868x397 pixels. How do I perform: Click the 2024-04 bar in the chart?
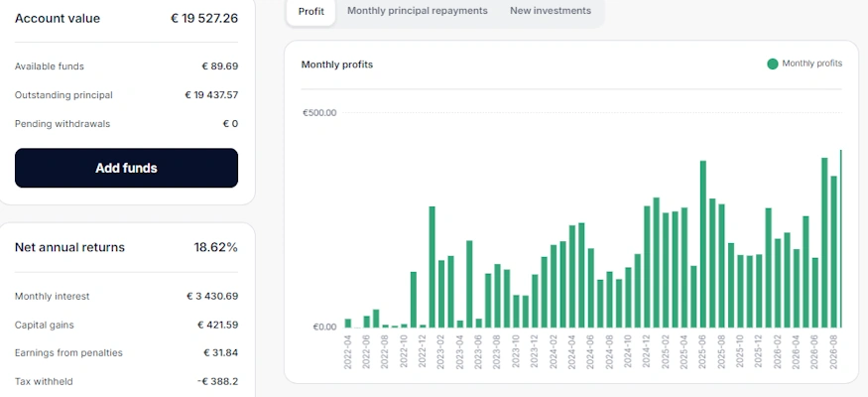[x=572, y=276]
